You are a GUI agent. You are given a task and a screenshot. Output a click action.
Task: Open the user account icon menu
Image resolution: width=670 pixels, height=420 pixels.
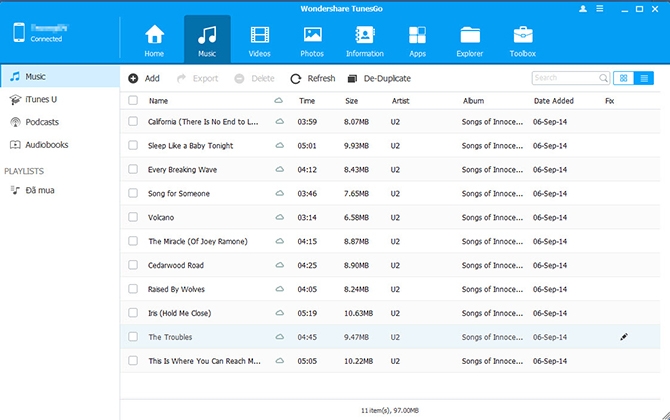(x=583, y=9)
